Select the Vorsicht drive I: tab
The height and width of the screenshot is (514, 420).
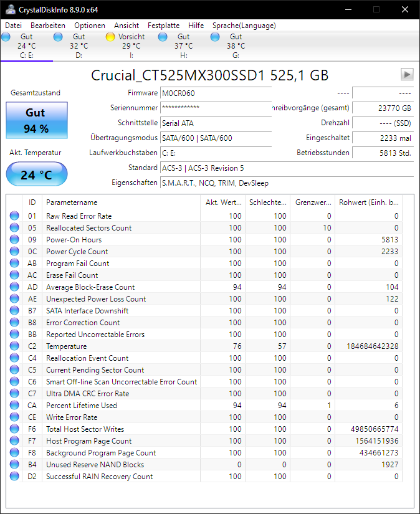point(131,46)
